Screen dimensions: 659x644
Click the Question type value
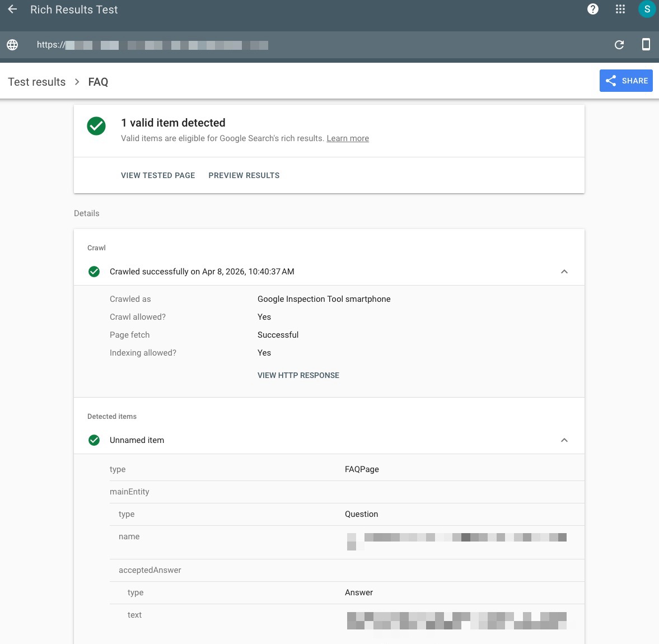point(362,514)
